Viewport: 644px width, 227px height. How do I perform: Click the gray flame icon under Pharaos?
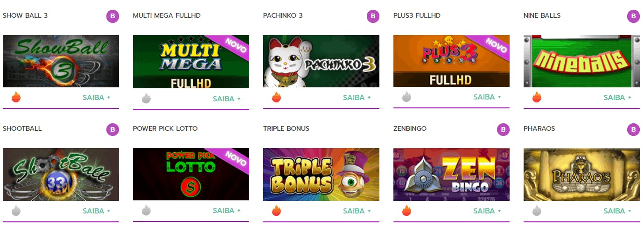537,211
